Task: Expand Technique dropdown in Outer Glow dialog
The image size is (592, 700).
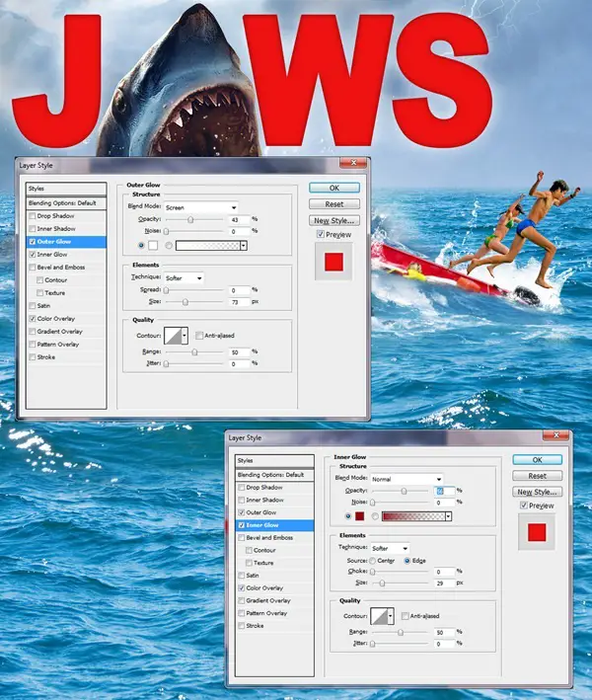Action: 184,278
